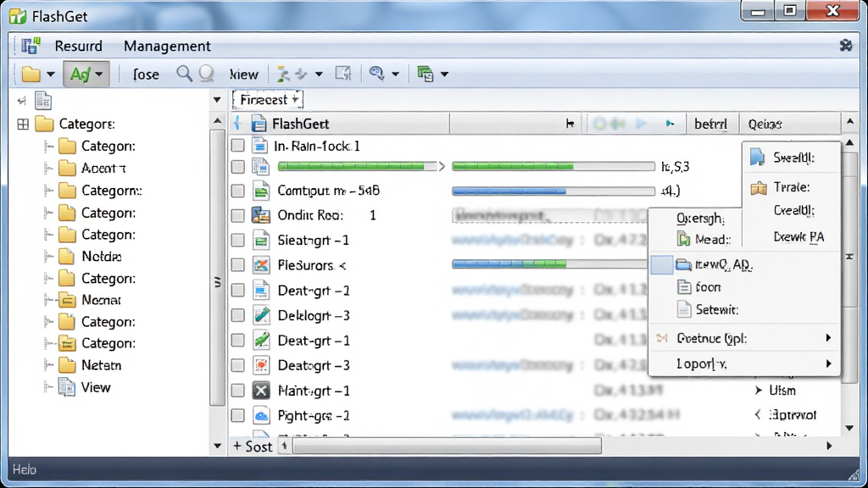Viewport: 868px width, 488px height.
Task: Open the Management menu
Action: point(167,46)
